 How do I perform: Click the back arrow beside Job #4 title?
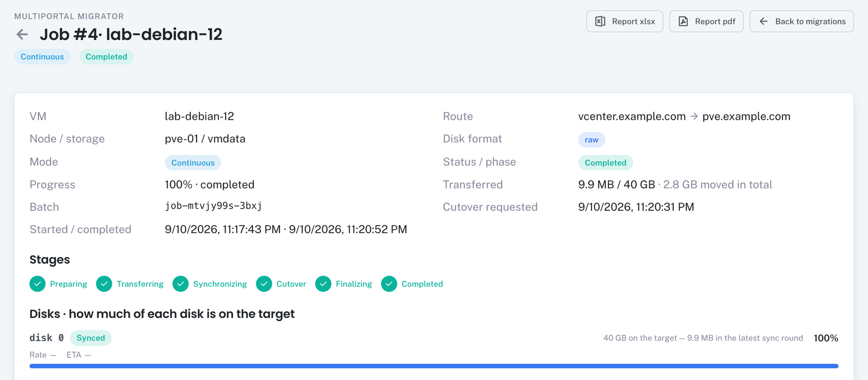(22, 34)
